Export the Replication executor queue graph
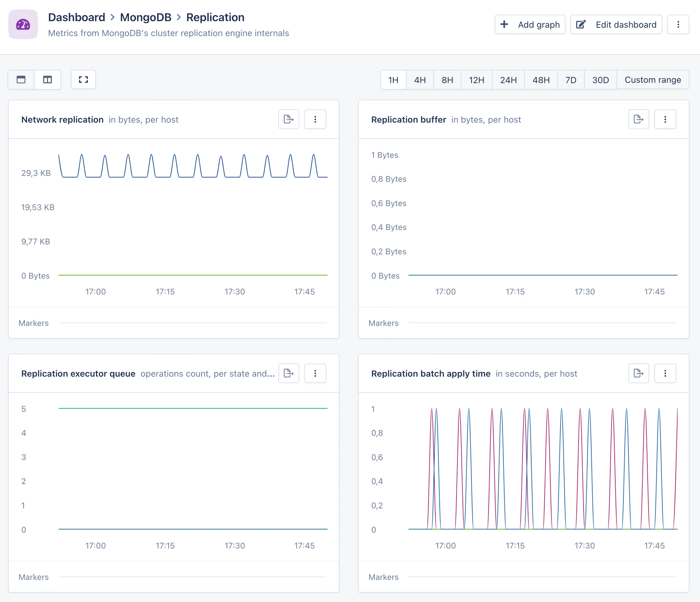This screenshot has width=700, height=602. coord(289,373)
